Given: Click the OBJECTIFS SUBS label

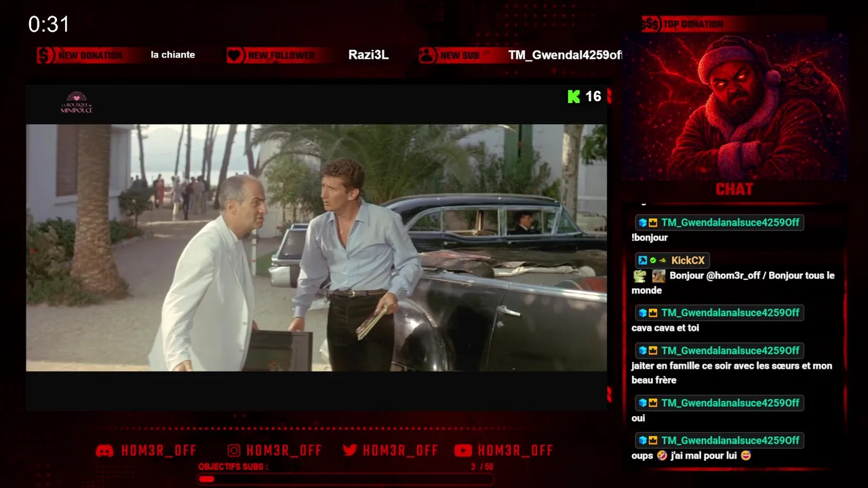Looking at the screenshot, I should pyautogui.click(x=233, y=467).
